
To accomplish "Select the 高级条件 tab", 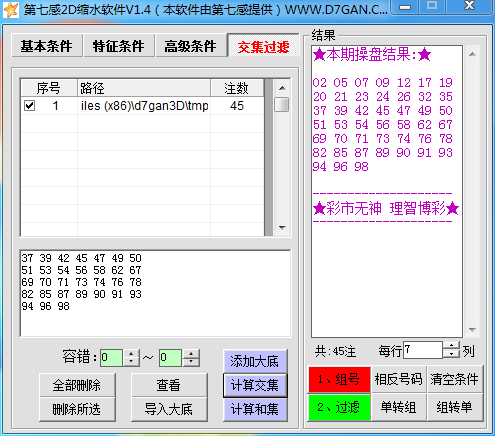I will pyautogui.click(x=191, y=46).
